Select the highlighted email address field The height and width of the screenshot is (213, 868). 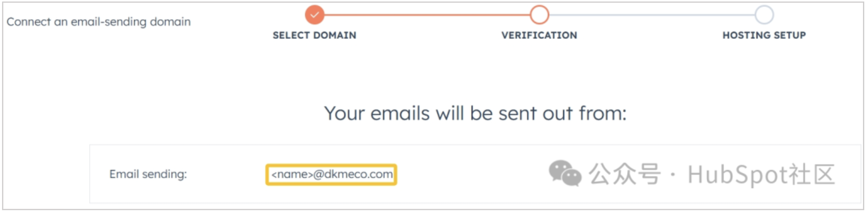332,174
